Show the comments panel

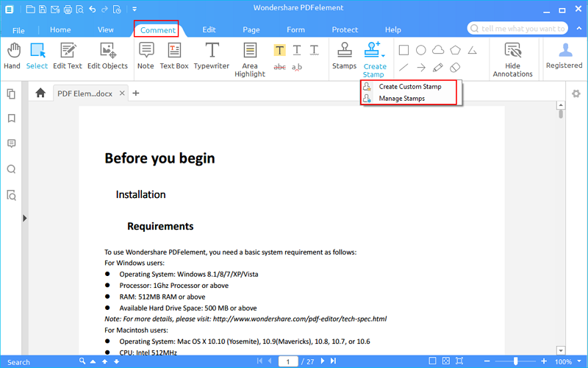pyautogui.click(x=12, y=144)
